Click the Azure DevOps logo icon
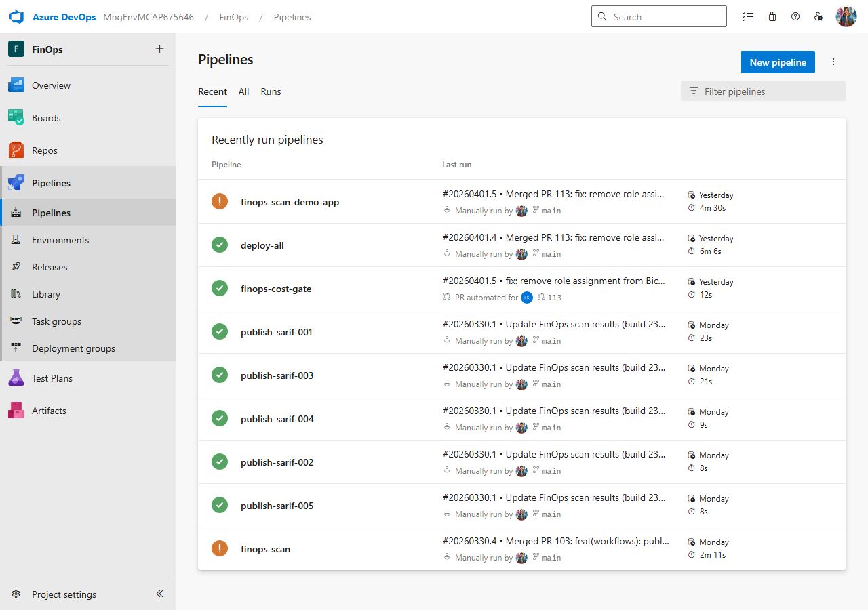868x610 pixels. click(16, 17)
